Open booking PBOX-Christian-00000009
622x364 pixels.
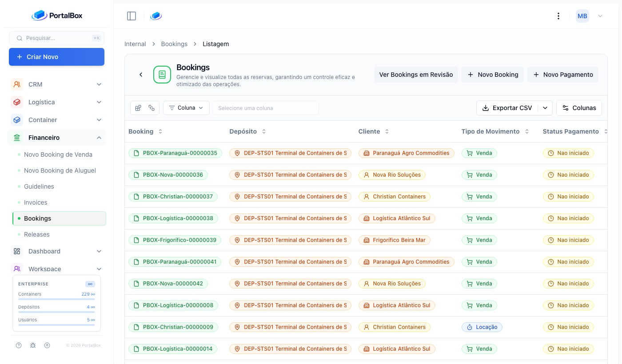[173, 327]
